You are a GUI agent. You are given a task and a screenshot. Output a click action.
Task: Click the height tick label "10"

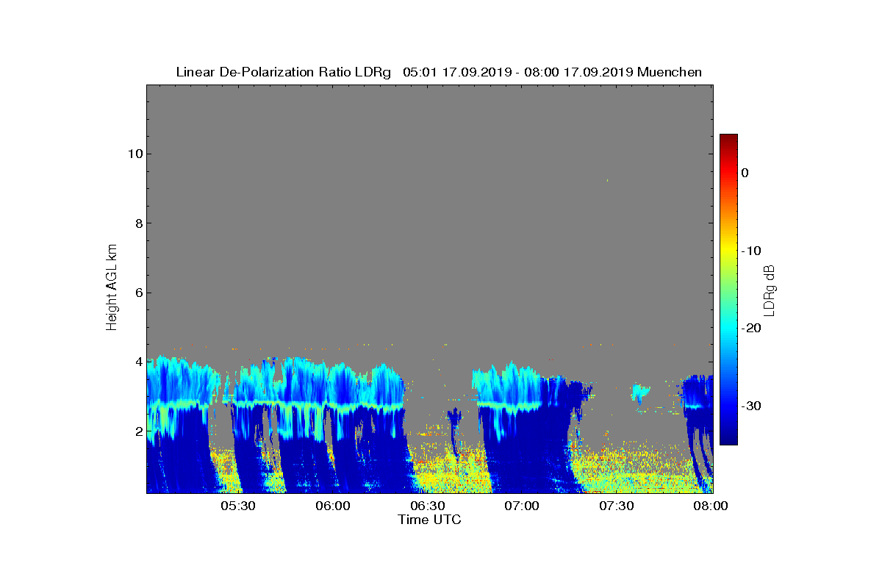click(x=134, y=154)
